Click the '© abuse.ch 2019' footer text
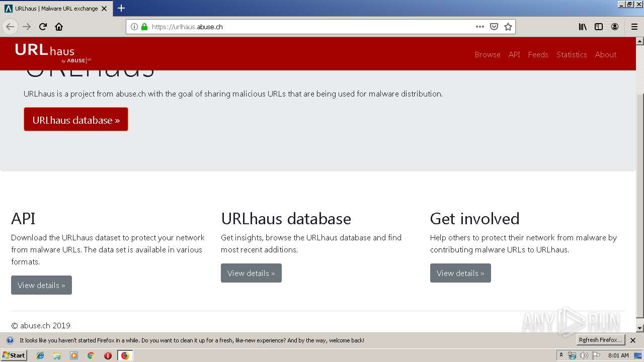The height and width of the screenshot is (362, 644). [41, 325]
